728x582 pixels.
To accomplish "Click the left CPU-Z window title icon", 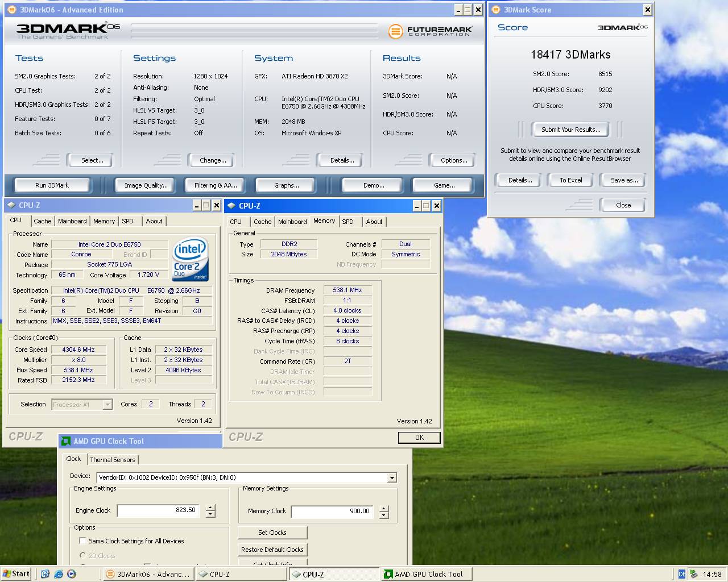I will [x=11, y=205].
